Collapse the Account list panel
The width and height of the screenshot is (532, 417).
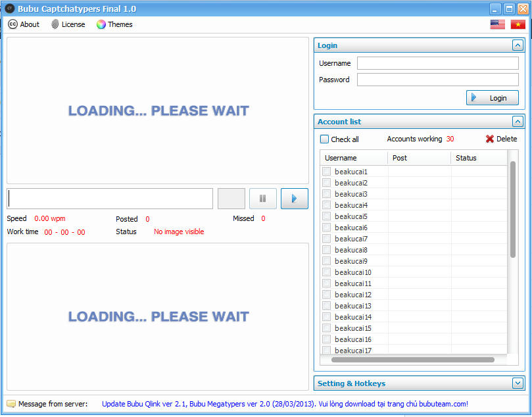518,122
